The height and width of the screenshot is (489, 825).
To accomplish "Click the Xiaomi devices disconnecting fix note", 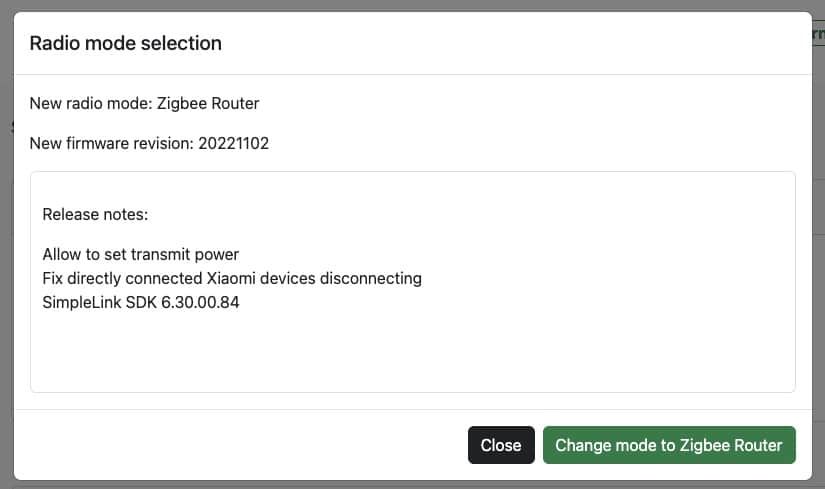I will [x=232, y=278].
